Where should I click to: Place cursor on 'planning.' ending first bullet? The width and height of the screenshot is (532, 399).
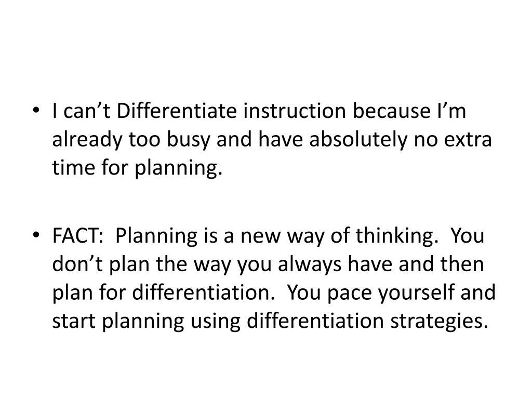point(179,169)
